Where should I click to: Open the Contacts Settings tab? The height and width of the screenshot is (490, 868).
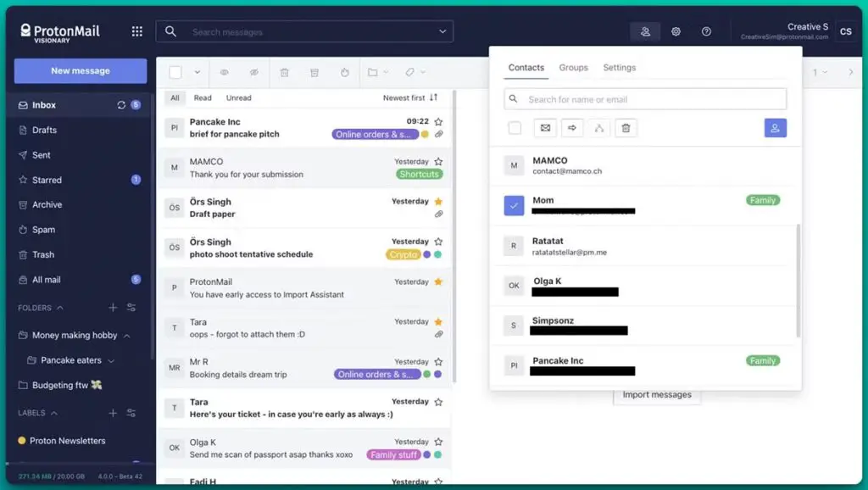click(619, 67)
